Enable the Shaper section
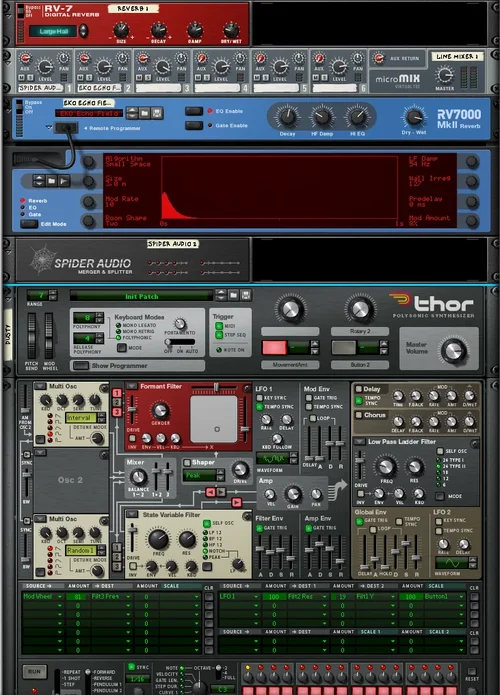 click(187, 462)
